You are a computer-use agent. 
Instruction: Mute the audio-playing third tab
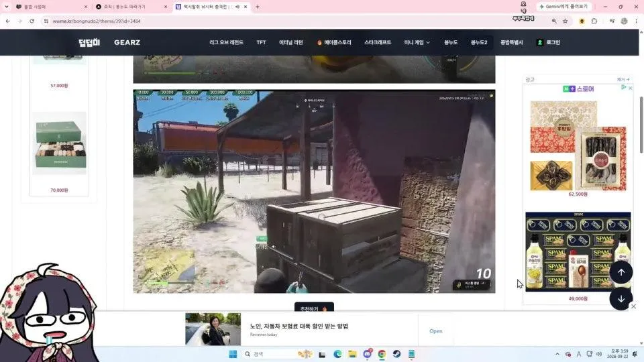(x=237, y=7)
